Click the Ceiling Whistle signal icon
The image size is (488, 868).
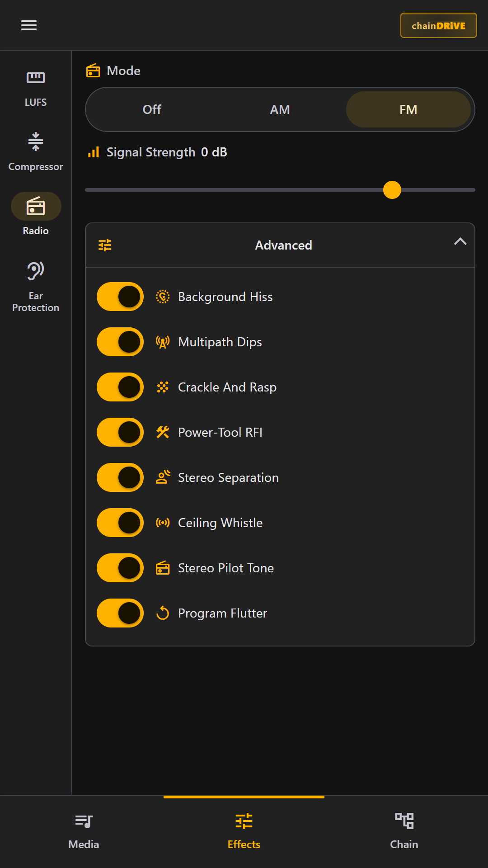(163, 523)
